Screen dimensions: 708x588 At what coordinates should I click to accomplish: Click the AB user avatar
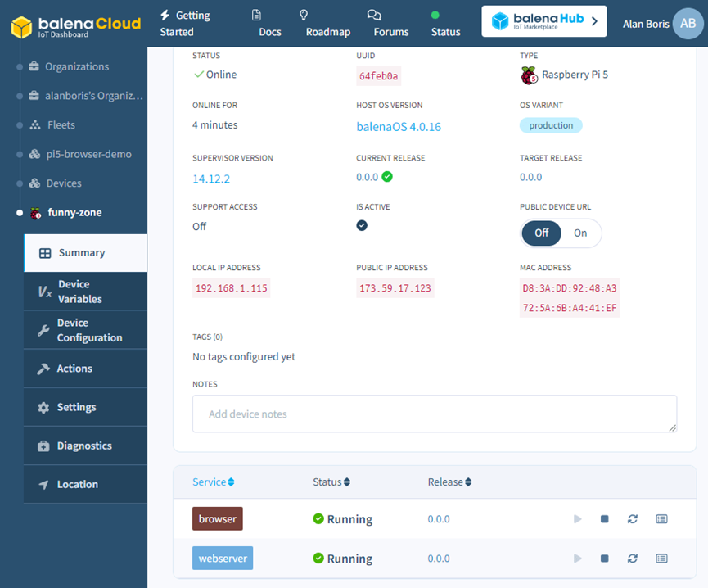click(688, 24)
